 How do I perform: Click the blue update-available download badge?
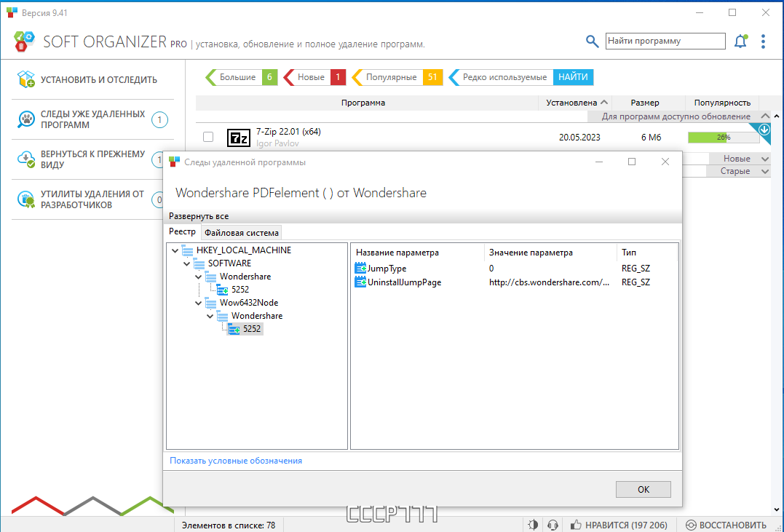[x=764, y=130]
